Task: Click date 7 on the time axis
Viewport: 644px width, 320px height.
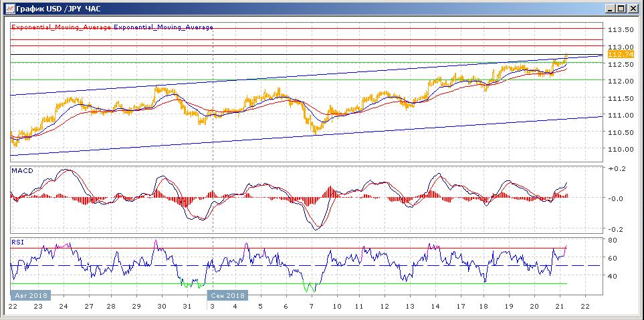Action: [x=312, y=306]
